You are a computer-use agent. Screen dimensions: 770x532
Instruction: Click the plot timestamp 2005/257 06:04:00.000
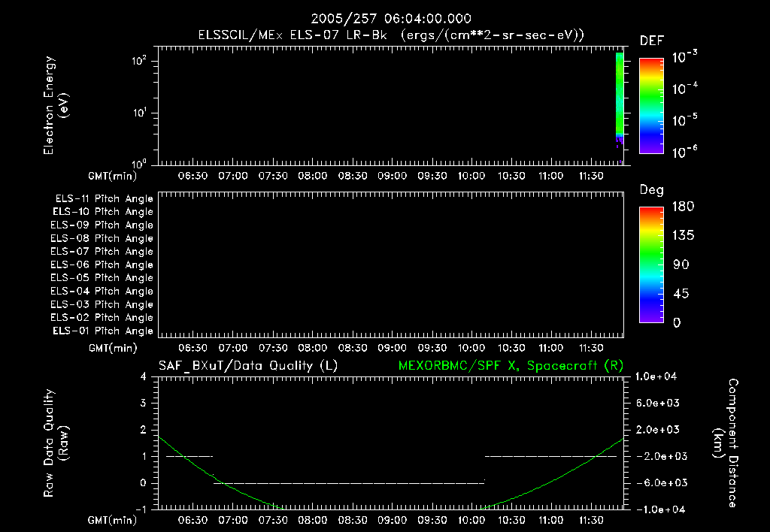click(391, 19)
